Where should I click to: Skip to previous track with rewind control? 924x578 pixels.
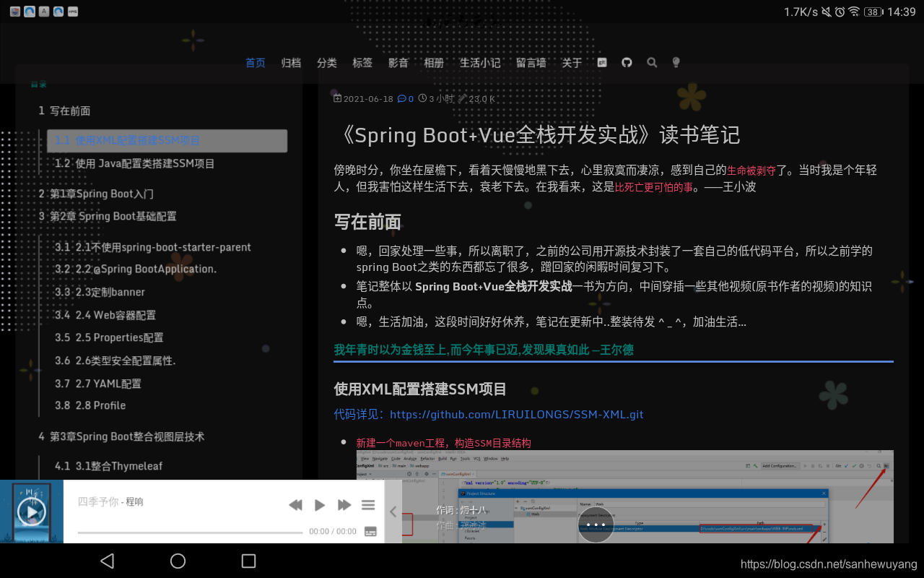295,504
